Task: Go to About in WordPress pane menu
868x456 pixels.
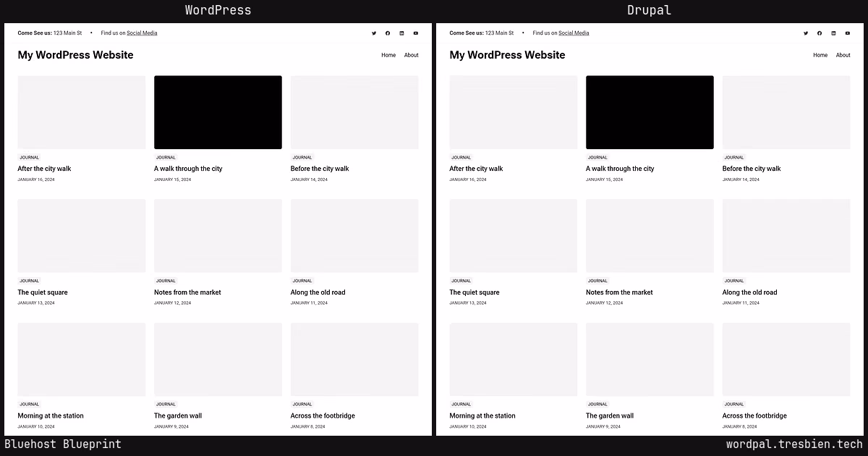Action: point(411,55)
